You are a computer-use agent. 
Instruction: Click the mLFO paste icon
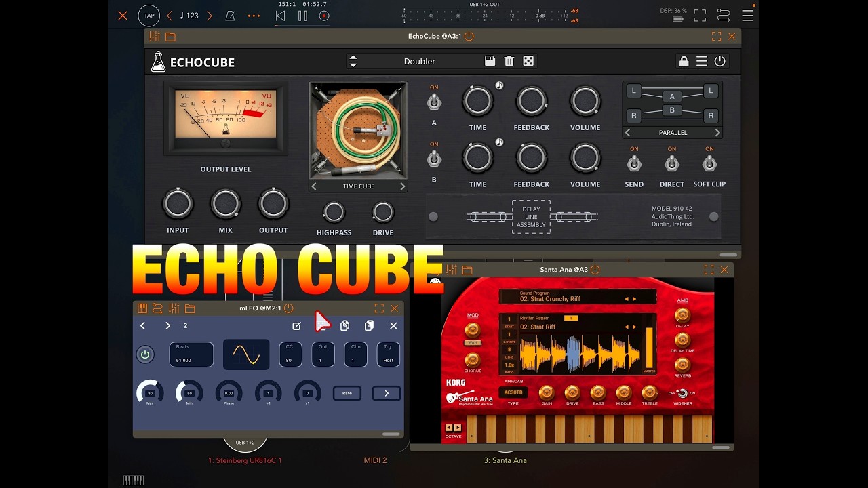click(369, 326)
